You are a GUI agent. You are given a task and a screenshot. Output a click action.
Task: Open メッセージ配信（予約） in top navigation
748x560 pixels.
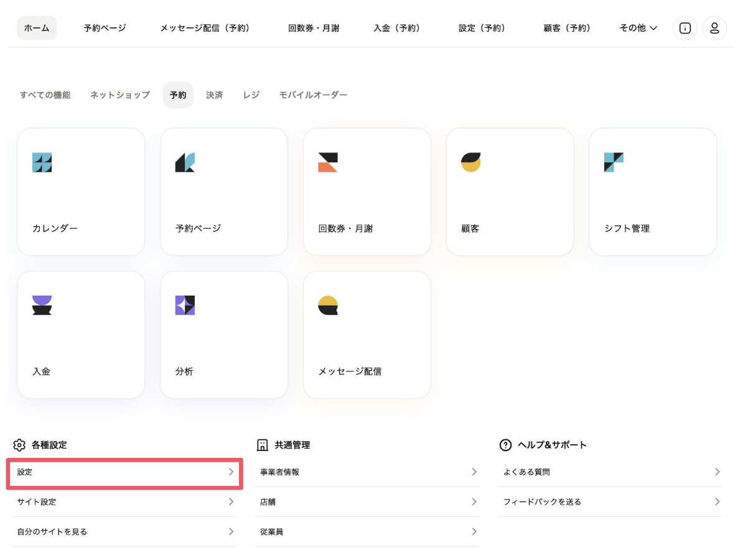[207, 28]
